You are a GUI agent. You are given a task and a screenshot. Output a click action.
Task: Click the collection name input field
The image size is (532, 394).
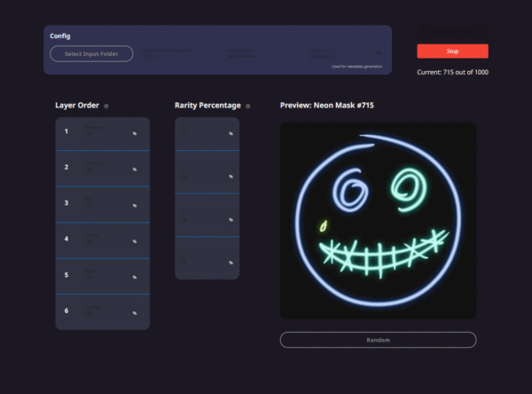tap(262, 53)
